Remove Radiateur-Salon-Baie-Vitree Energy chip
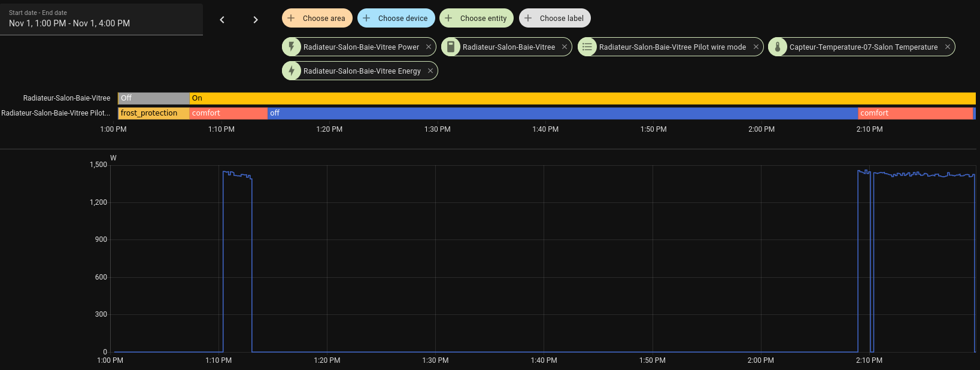Image resolution: width=980 pixels, height=370 pixels. click(x=430, y=71)
